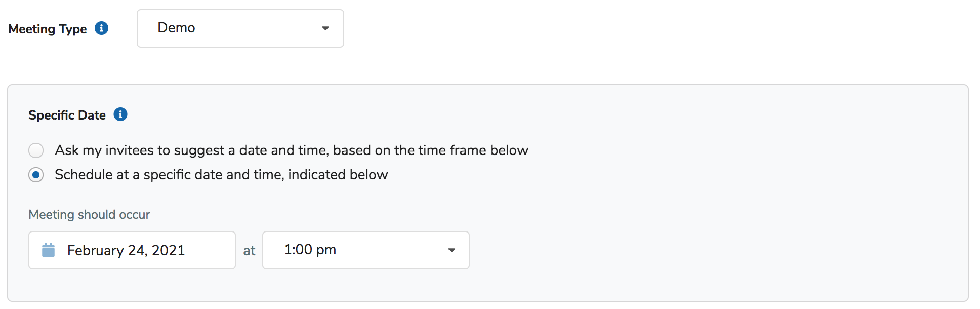
Task: Open the Meeting Type dropdown
Action: (x=240, y=28)
